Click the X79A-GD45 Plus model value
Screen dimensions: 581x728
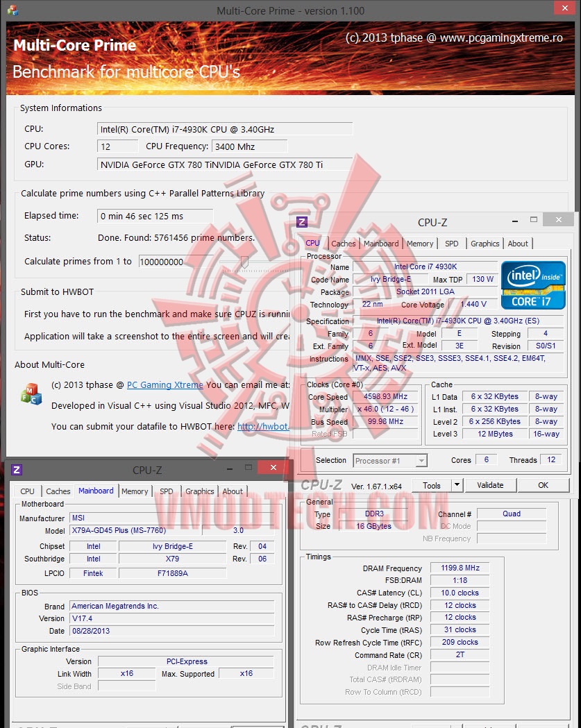click(135, 530)
